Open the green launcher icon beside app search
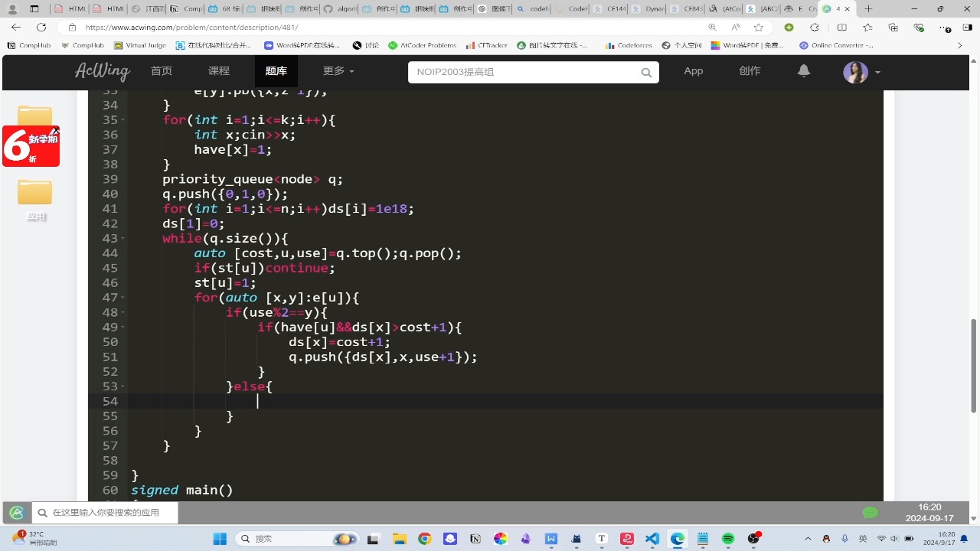 (x=17, y=513)
